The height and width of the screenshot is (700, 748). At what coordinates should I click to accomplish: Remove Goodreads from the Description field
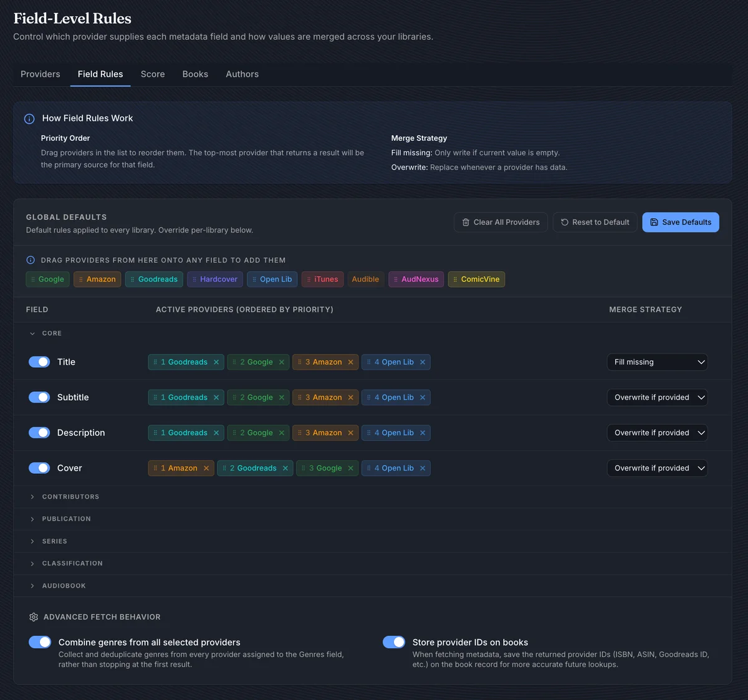[x=216, y=433]
